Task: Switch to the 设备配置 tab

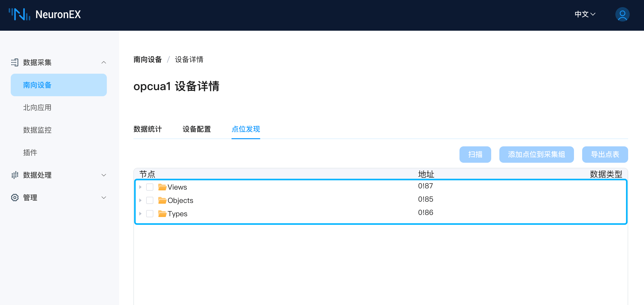Action: pyautogui.click(x=197, y=129)
